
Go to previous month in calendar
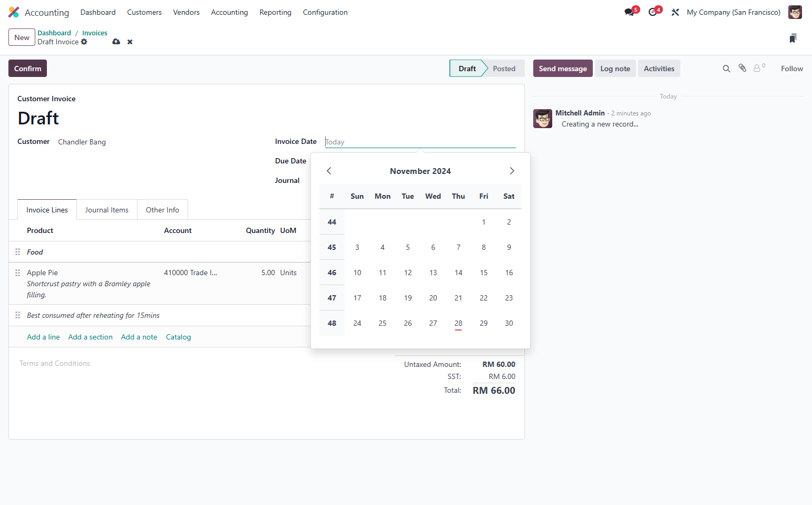[329, 171]
